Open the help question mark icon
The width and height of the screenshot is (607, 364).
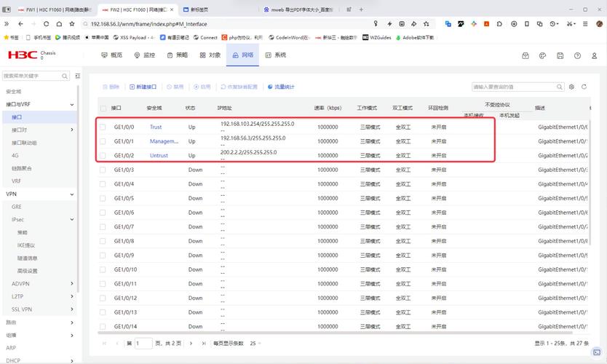coord(577,56)
